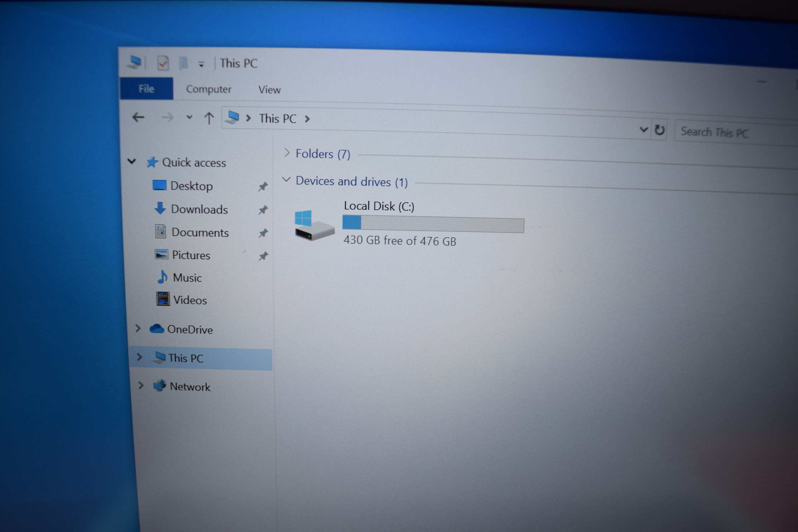Click the Local Disk (C:) label

[x=379, y=206]
